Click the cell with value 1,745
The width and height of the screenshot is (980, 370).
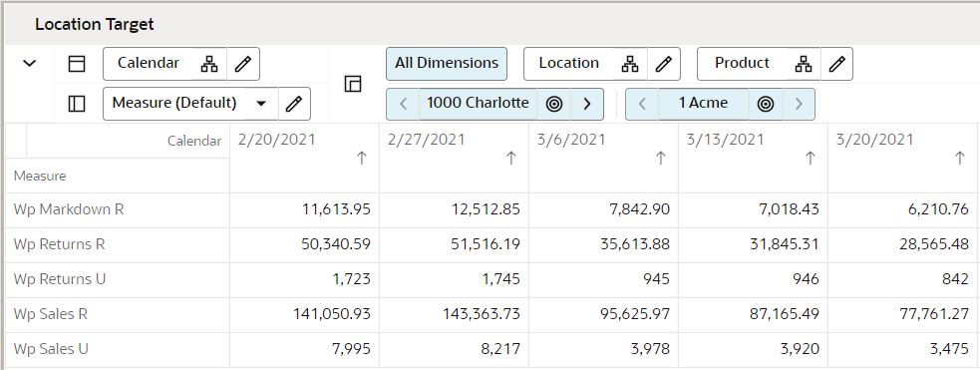pyautogui.click(x=454, y=280)
